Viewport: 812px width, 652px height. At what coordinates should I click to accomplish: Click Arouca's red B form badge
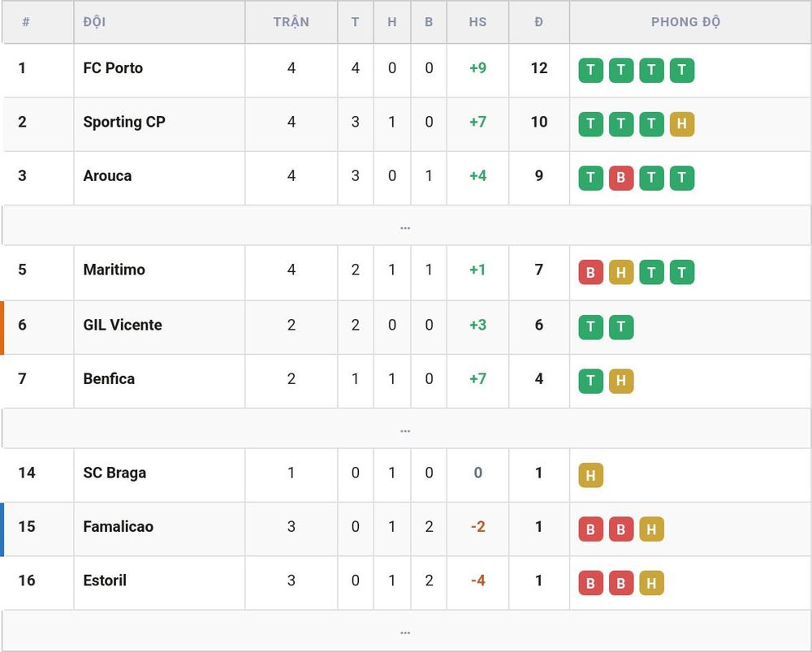621,178
